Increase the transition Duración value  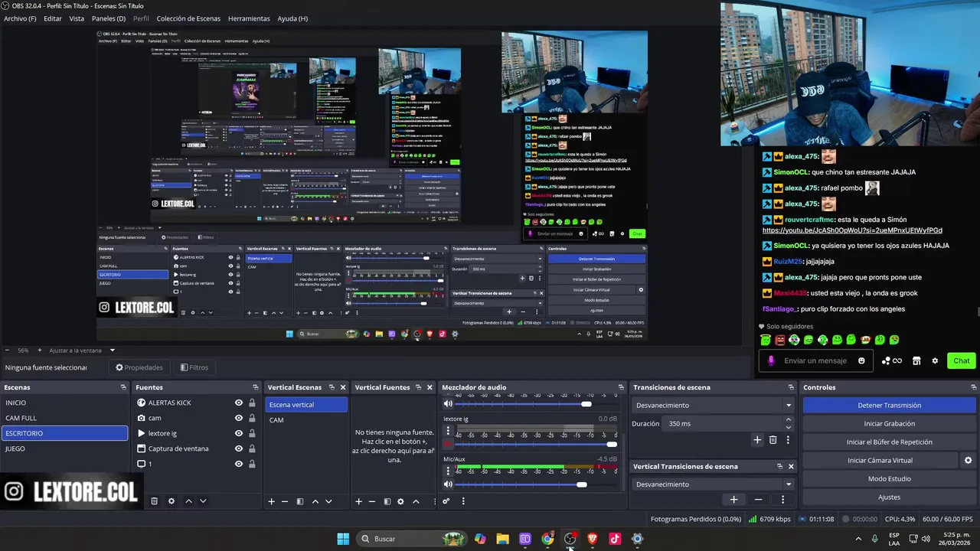click(x=789, y=419)
